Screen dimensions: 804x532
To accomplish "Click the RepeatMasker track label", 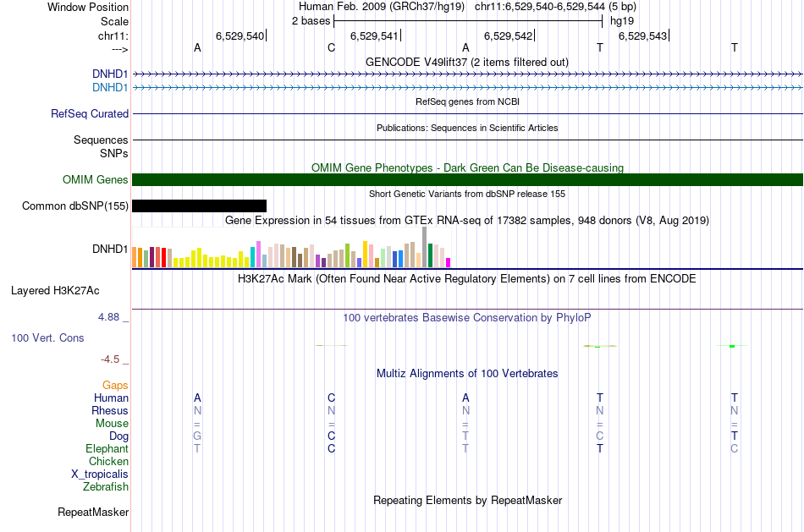I will pos(93,512).
